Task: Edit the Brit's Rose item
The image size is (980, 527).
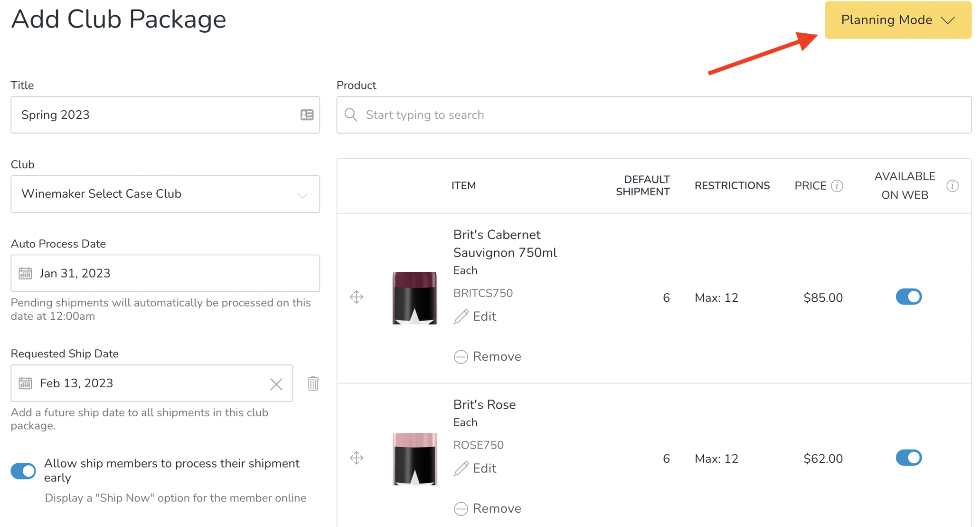Action: coord(475,469)
